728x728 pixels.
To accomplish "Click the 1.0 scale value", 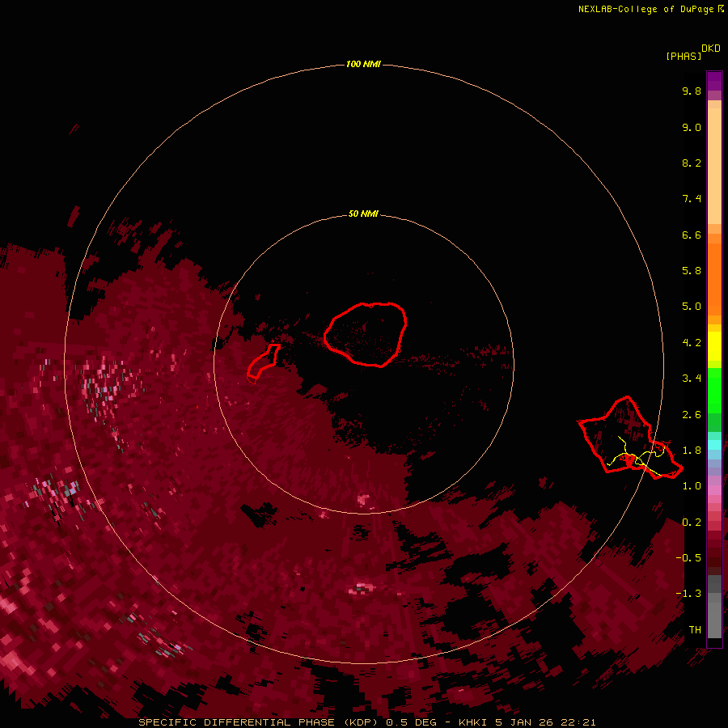I will pos(692,486).
